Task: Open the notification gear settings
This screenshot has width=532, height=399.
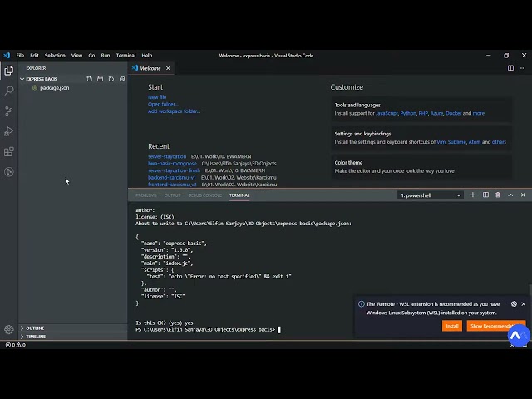Action: pyautogui.click(x=514, y=304)
